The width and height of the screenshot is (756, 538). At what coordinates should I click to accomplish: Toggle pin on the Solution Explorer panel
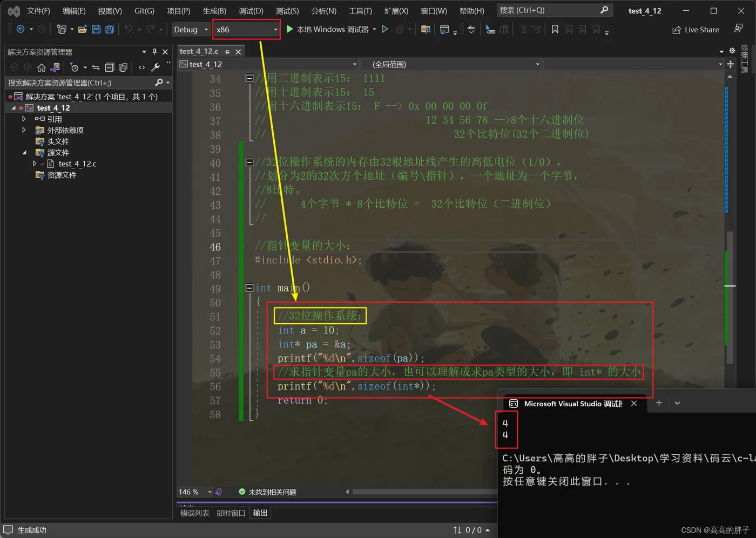point(154,52)
